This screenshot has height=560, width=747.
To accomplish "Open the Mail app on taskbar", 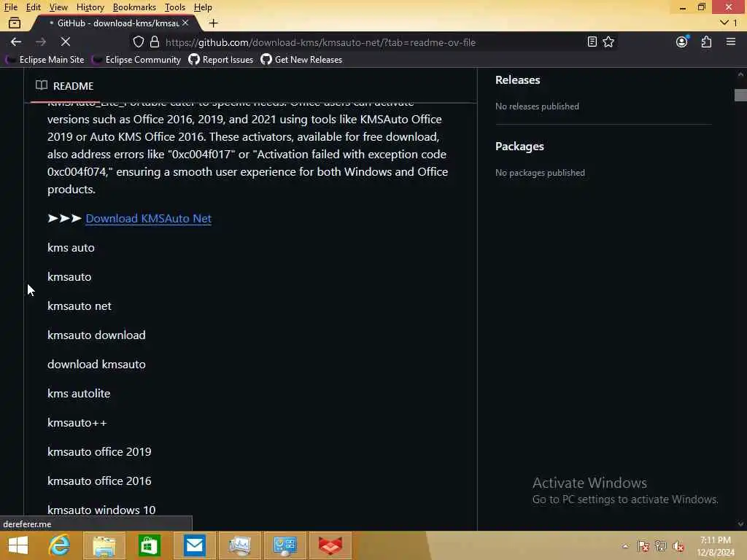I will (x=194, y=545).
